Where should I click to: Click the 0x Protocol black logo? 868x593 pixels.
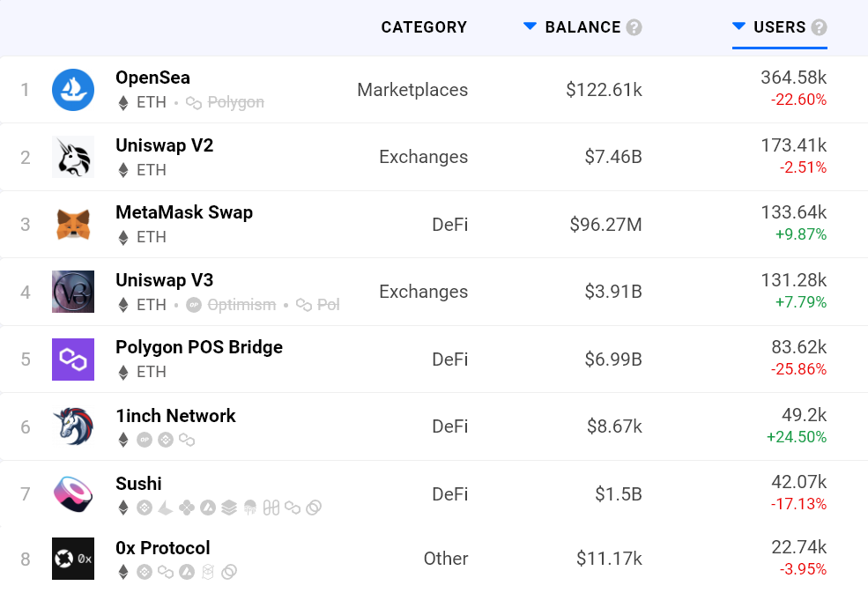click(73, 559)
